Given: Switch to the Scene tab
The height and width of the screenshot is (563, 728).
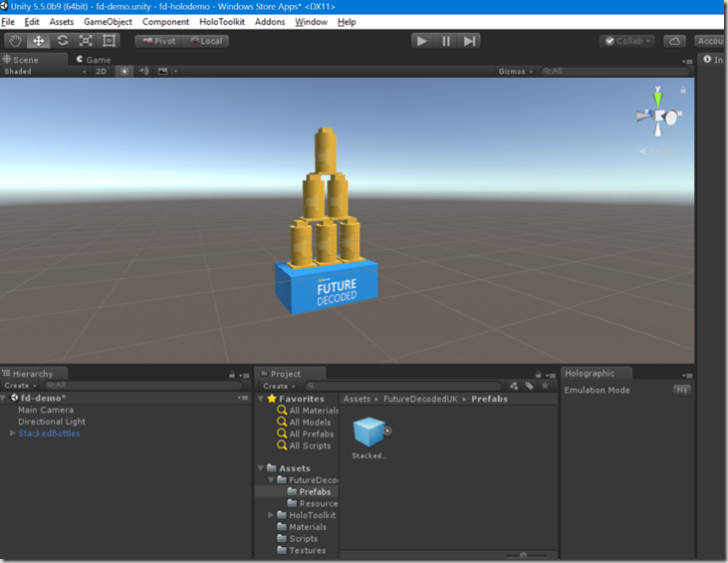Looking at the screenshot, I should (21, 60).
